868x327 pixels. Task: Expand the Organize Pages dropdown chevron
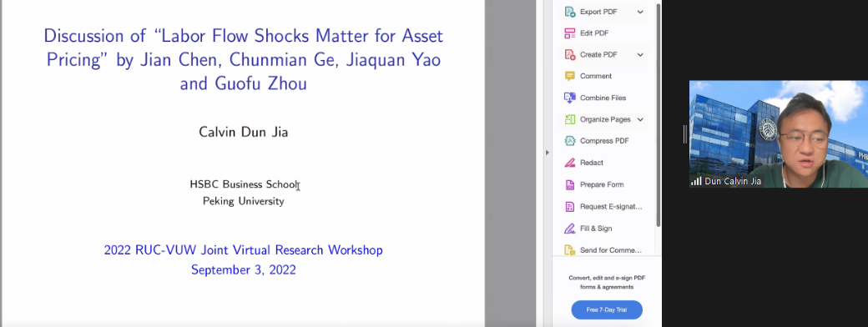tap(640, 119)
